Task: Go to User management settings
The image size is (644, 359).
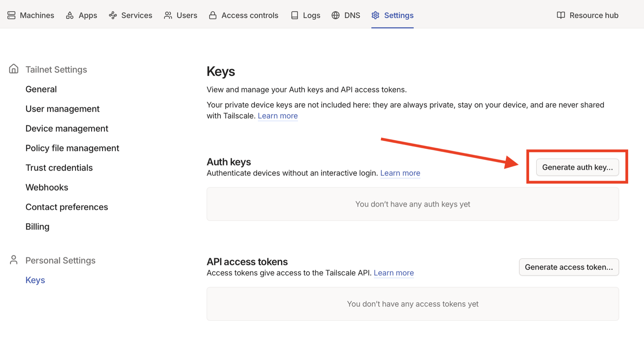Action: tap(62, 109)
